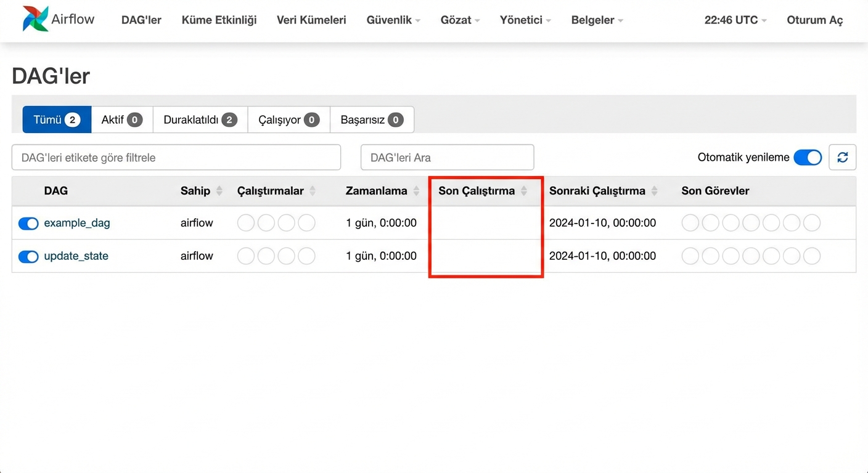Open the 22:46 UTC timezone dropdown
The image size is (868, 473).
pos(735,20)
